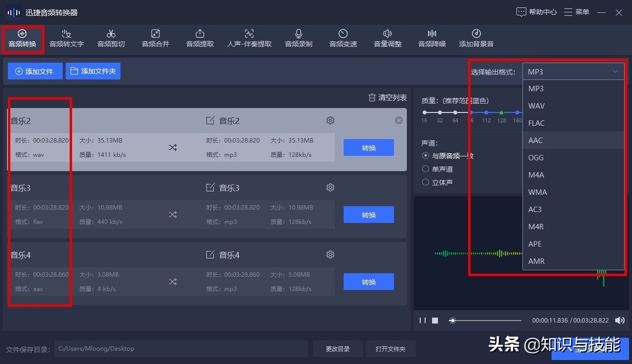The width and height of the screenshot is (632, 364).
Task: Convert 音乐2 with its 转换 button
Action: [369, 148]
